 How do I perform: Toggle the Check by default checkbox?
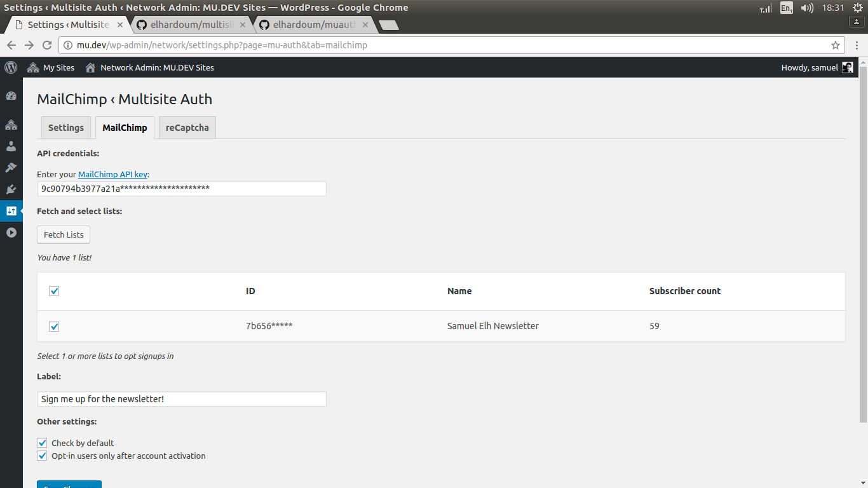[x=43, y=443]
